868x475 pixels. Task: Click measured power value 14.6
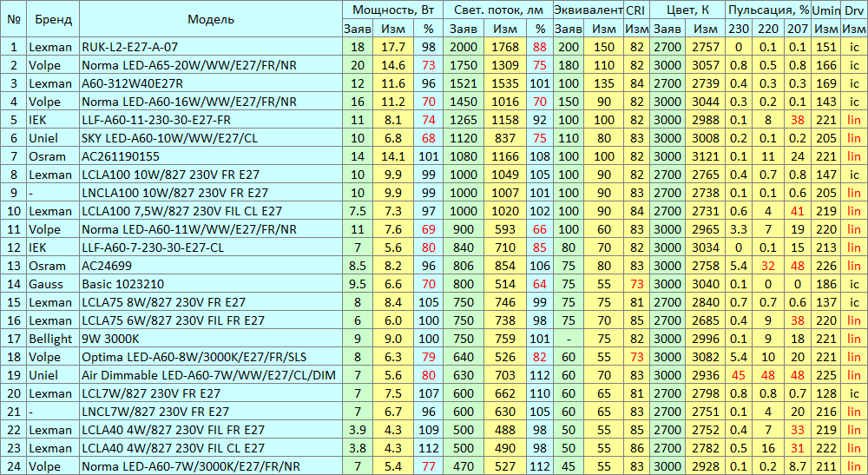click(393, 65)
